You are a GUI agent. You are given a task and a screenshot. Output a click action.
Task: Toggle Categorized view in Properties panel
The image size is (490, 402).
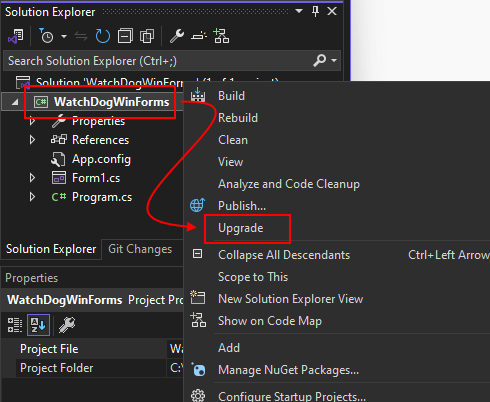[15, 325]
